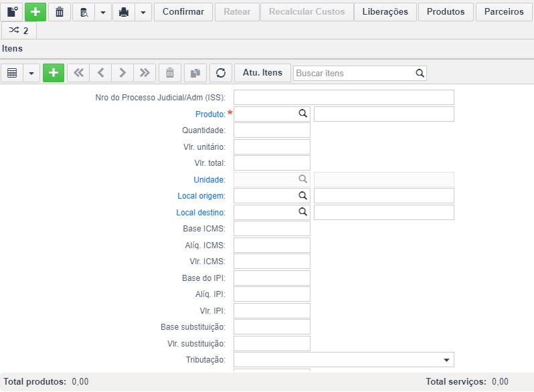The image size is (534, 392).
Task: Open the Parceiros button
Action: pos(504,12)
